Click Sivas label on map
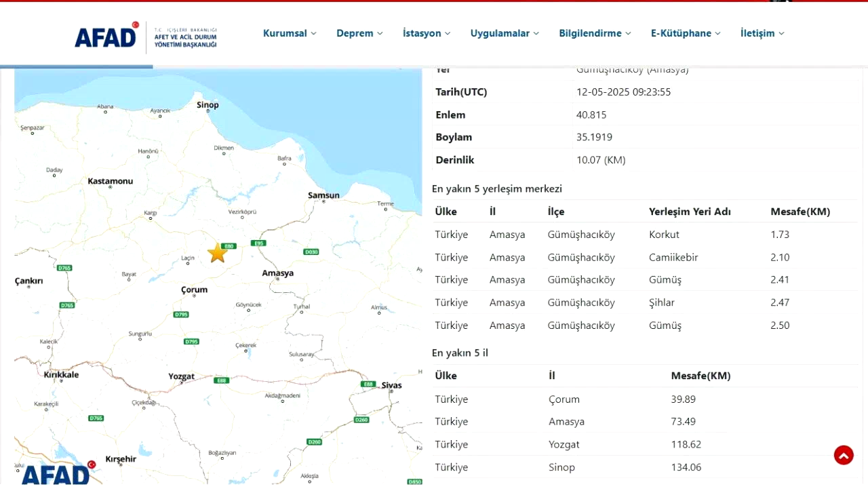This screenshot has width=868, height=493. 391,385
